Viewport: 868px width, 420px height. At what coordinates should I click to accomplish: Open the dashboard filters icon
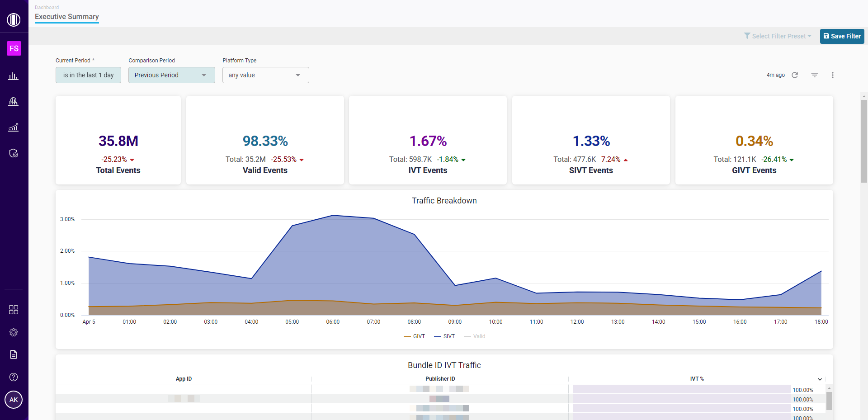click(x=814, y=75)
